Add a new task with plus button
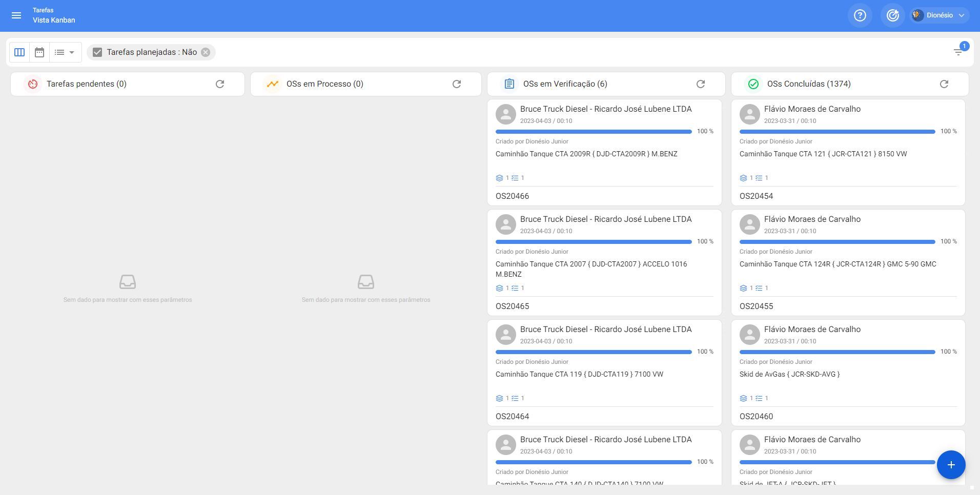 (x=951, y=465)
